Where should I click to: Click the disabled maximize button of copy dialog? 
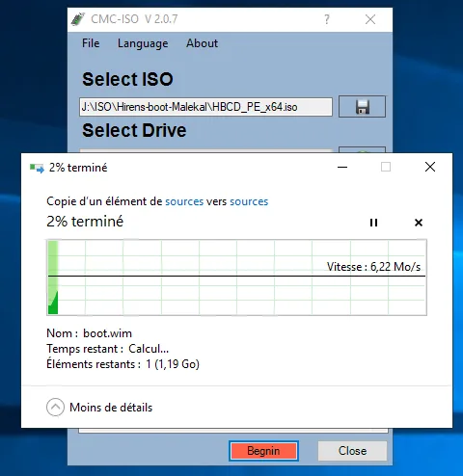click(x=386, y=167)
